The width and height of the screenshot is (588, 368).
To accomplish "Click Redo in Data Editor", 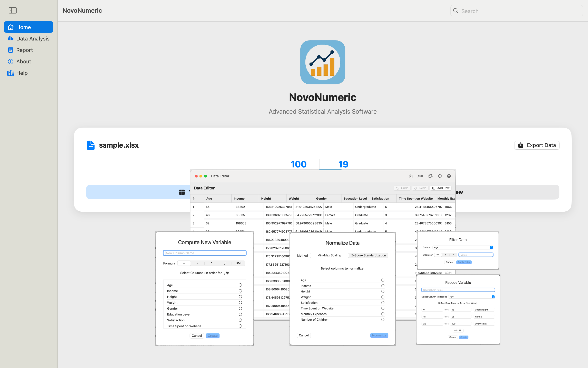I will coord(420,188).
